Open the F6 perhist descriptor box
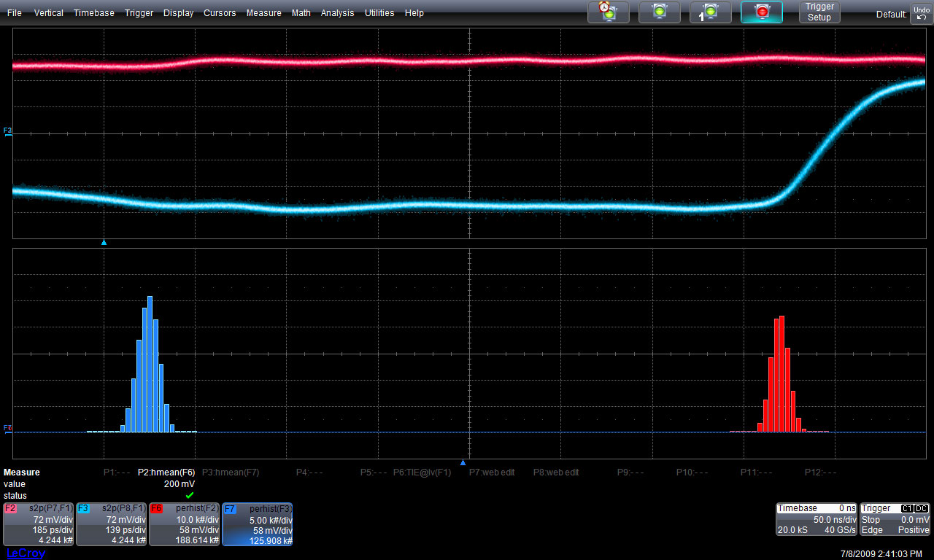 coord(185,524)
